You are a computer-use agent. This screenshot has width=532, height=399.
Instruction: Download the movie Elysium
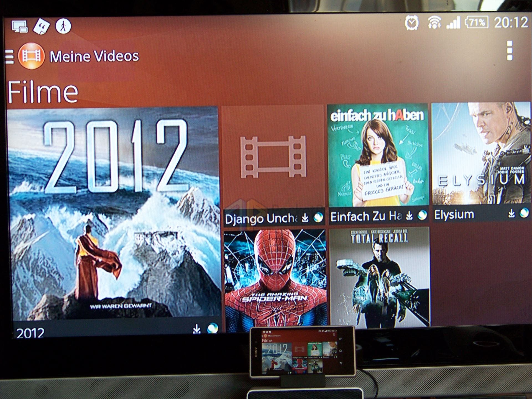(511, 213)
